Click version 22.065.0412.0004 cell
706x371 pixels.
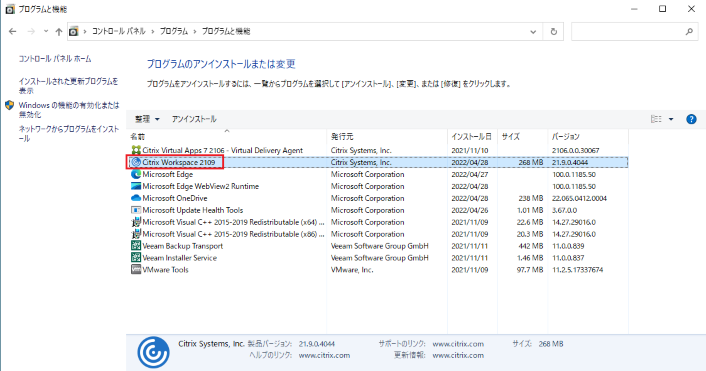coord(579,198)
